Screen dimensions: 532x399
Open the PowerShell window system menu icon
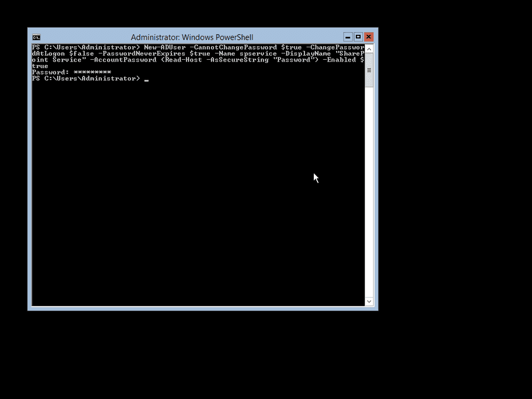[x=36, y=37]
